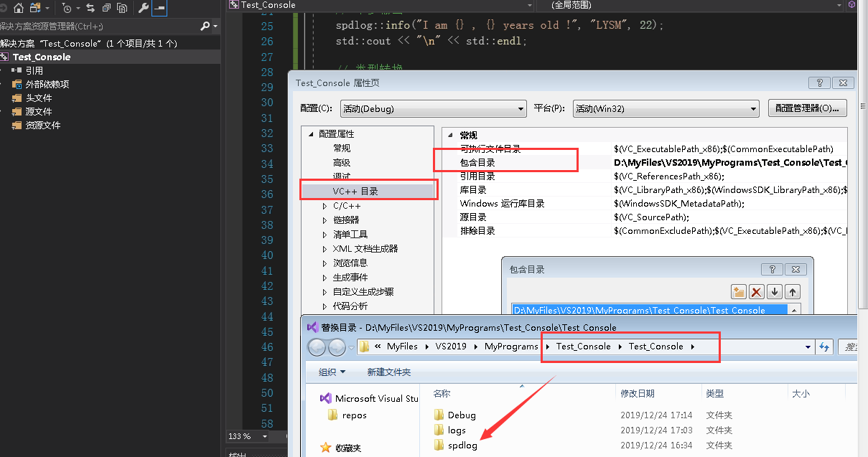The height and width of the screenshot is (457, 868).
Task: Move the path up using the up-arrow icon
Action: [x=794, y=291]
